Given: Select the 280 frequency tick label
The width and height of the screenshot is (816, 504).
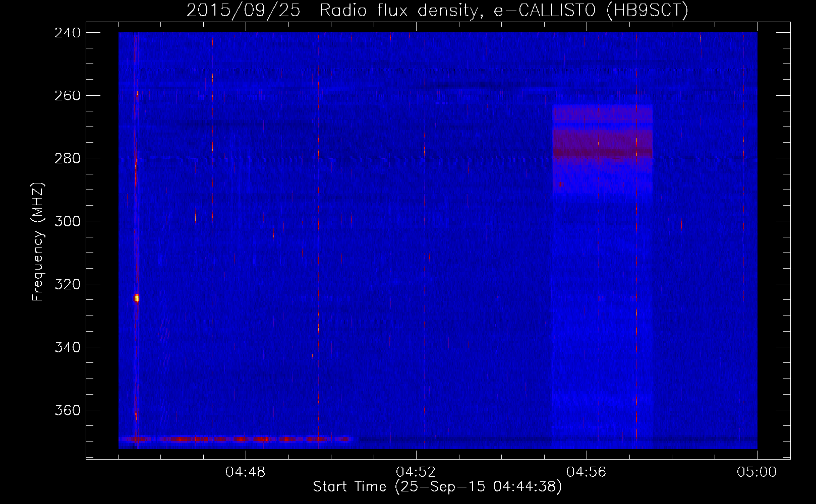Looking at the screenshot, I should coord(68,159).
